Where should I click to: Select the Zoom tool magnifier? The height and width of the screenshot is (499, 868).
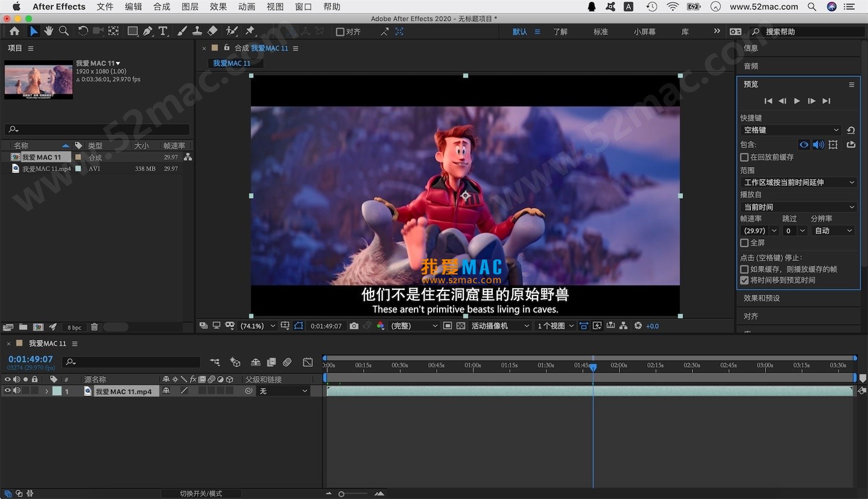(x=64, y=31)
